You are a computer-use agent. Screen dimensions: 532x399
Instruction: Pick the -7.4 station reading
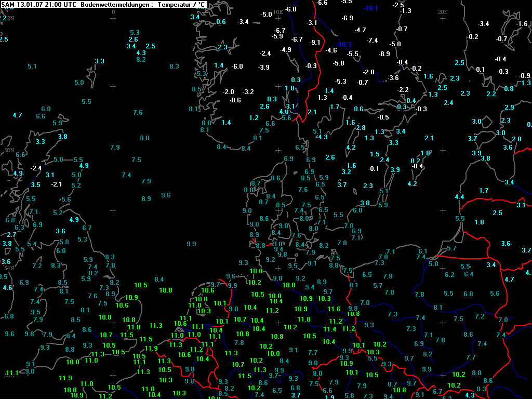click(372, 41)
